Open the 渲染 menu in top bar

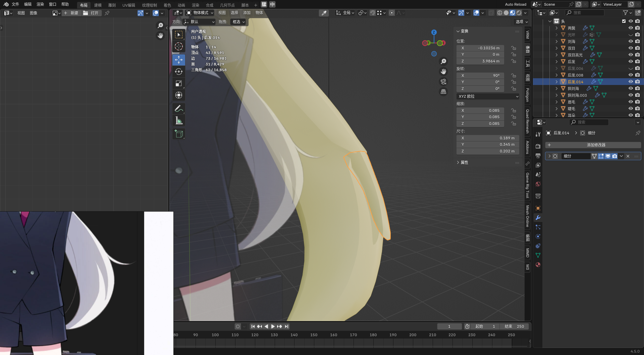[40, 4]
